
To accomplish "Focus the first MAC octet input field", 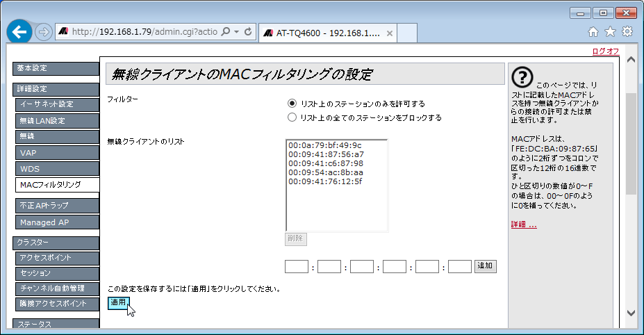I will (297, 266).
